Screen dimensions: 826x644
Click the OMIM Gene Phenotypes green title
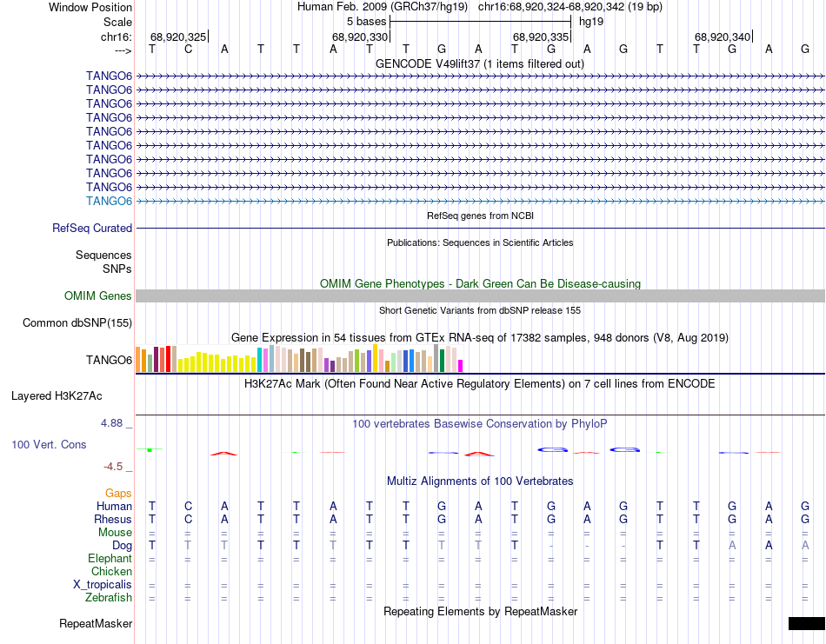click(x=481, y=283)
